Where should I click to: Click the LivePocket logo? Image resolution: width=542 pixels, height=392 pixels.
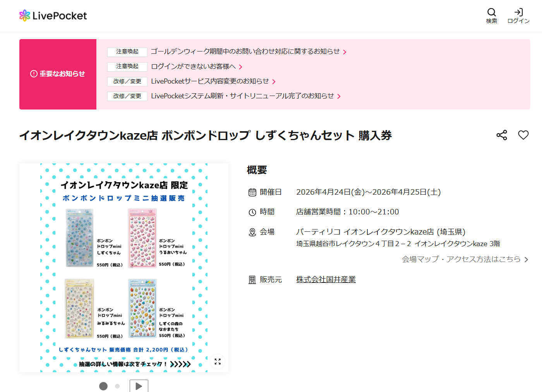53,15
